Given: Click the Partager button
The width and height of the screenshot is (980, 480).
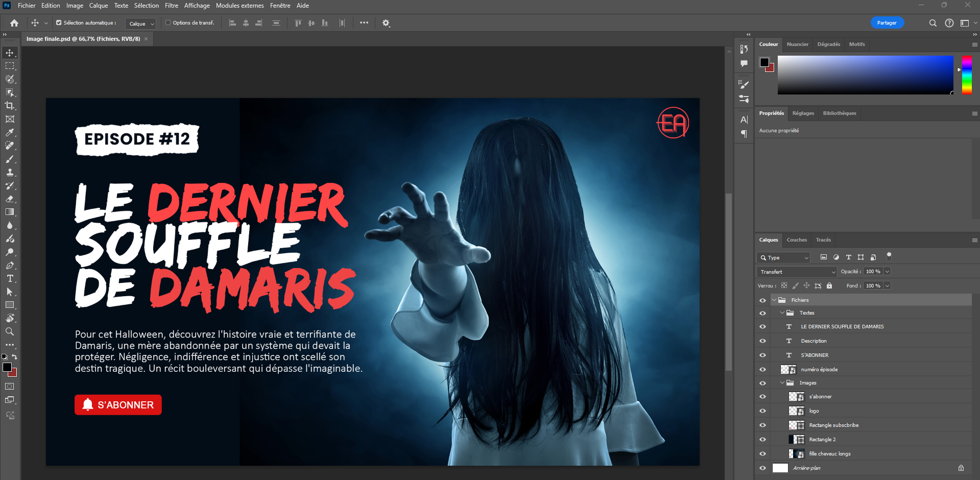Looking at the screenshot, I should click(x=887, y=23).
